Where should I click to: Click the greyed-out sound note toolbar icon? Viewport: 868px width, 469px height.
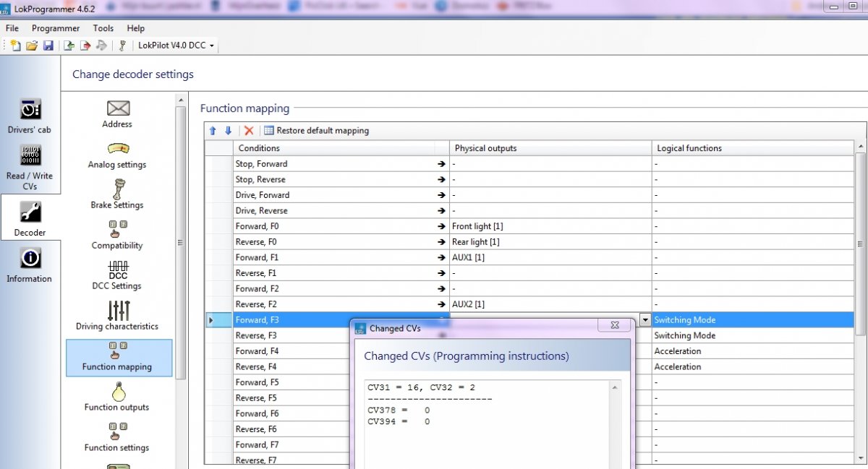click(101, 46)
